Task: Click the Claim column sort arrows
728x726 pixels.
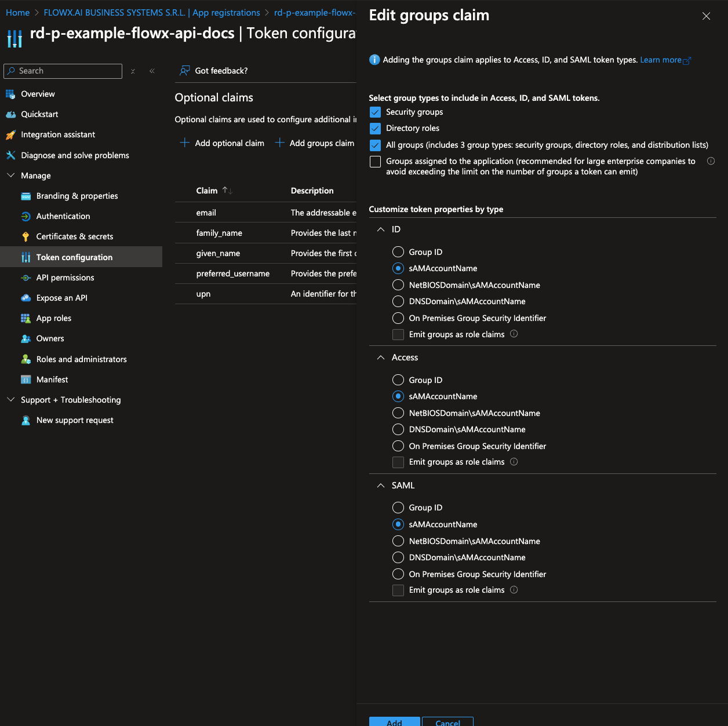Action: (x=227, y=191)
